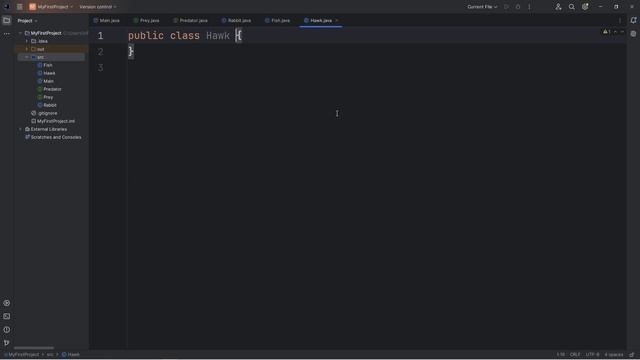The height and width of the screenshot is (360, 640).
Task: Switch to the Main.java tab
Action: tap(107, 20)
